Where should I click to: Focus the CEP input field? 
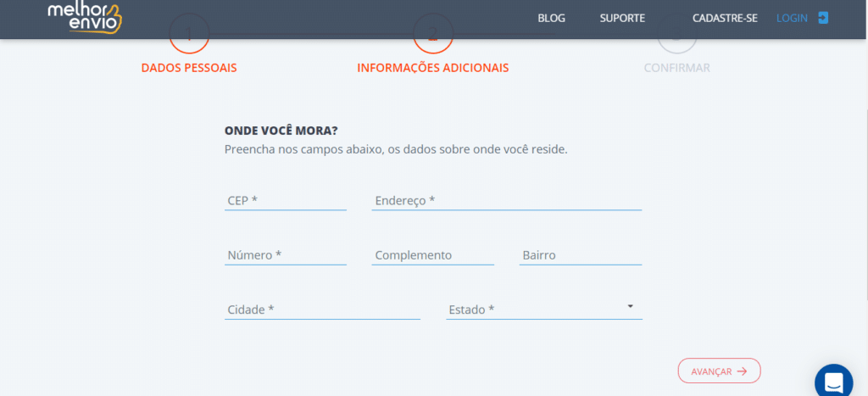click(x=285, y=200)
